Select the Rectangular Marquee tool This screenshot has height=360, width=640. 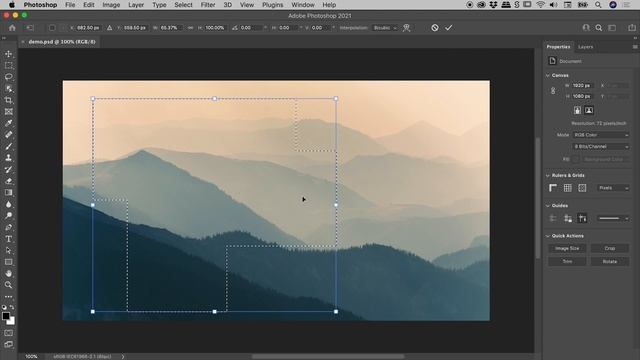click(9, 65)
